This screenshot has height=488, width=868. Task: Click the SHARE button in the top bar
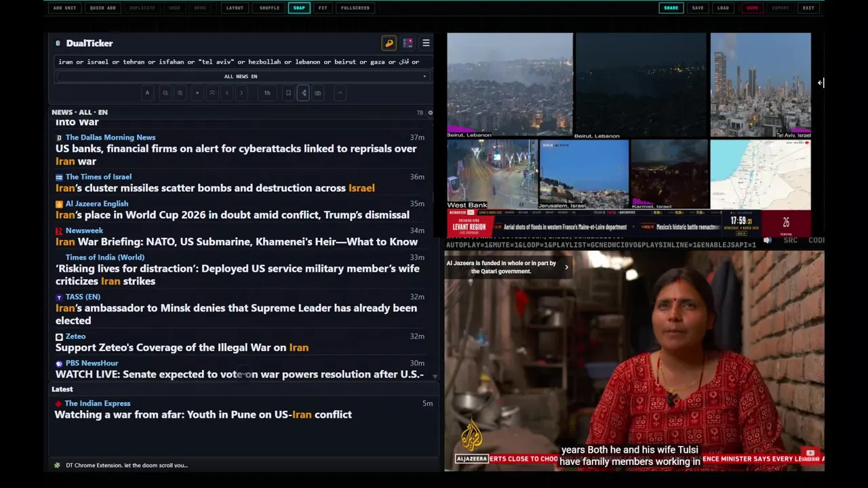671,8
